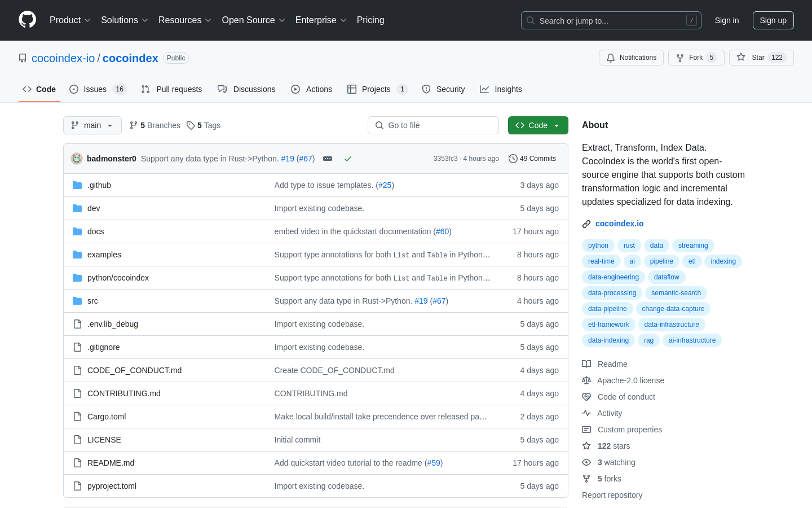Expand commit message ellipsis button
The image size is (812, 508).
pyautogui.click(x=328, y=159)
